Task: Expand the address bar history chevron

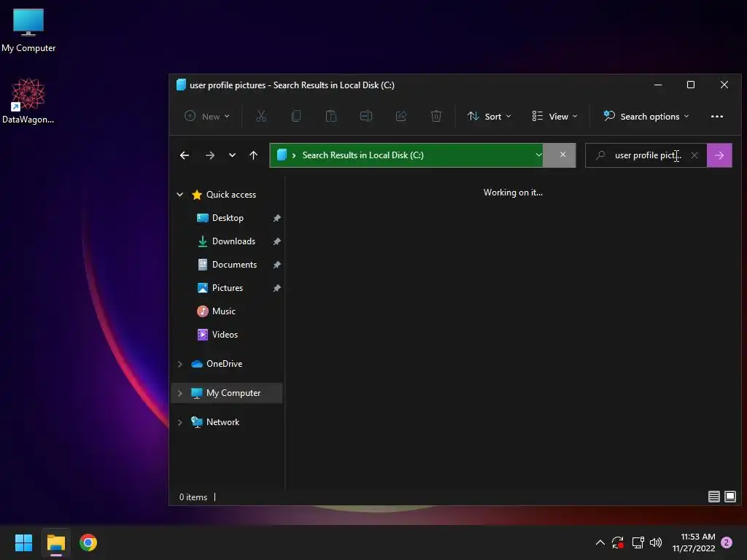Action: (538, 155)
